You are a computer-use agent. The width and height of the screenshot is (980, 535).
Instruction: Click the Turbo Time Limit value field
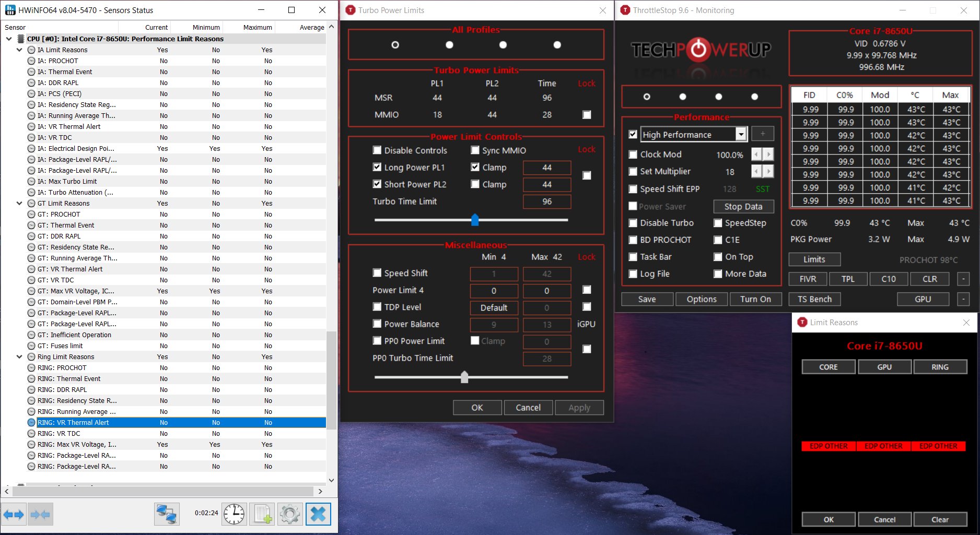547,201
